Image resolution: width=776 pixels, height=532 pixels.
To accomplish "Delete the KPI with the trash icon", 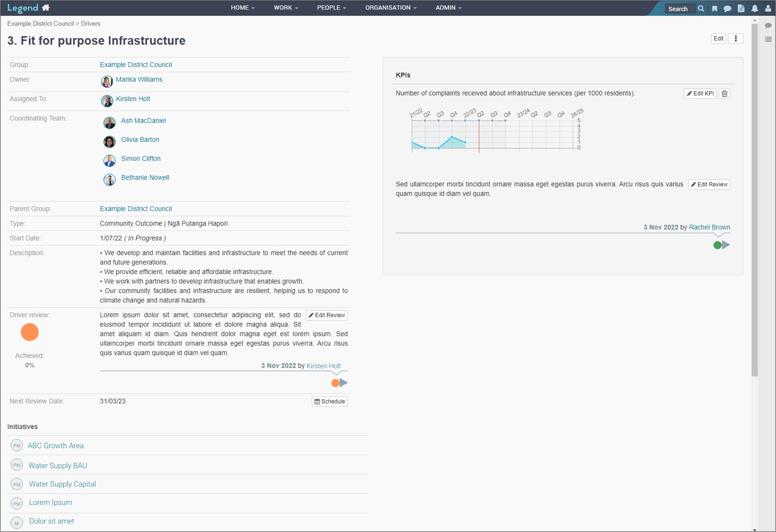I will click(724, 94).
